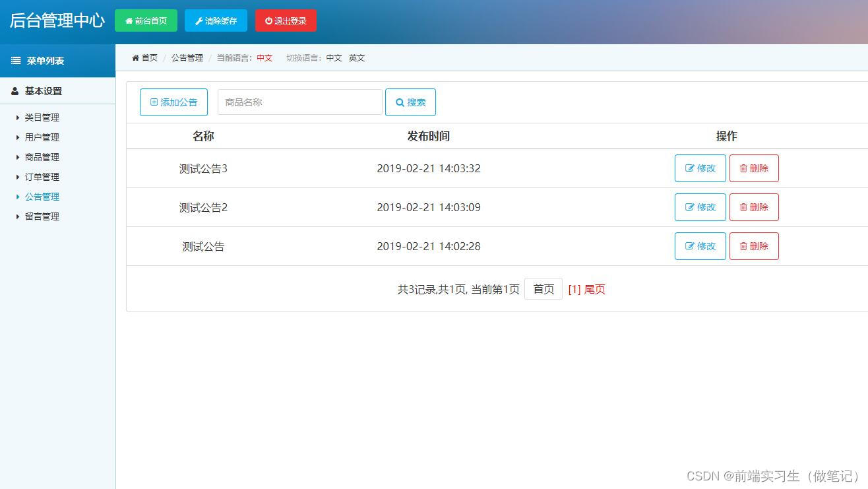
Task: Switch language to 中文
Action: pos(334,58)
